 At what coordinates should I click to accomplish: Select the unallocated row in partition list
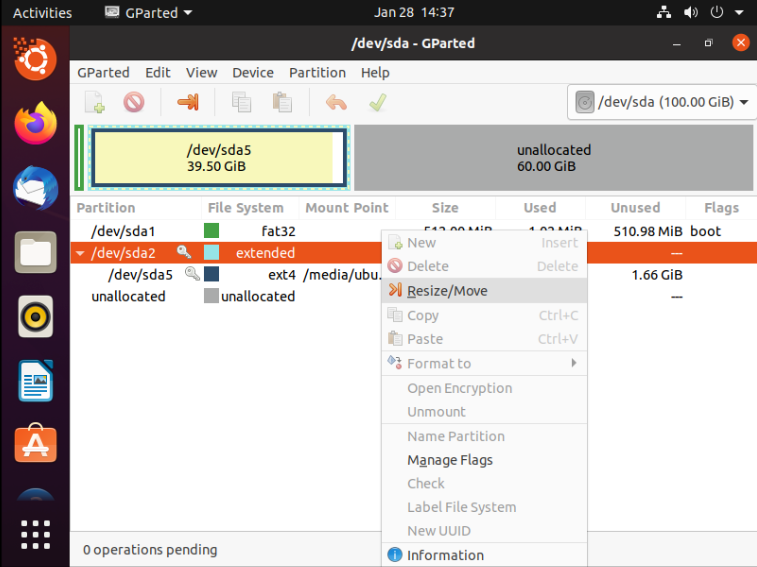413,296
